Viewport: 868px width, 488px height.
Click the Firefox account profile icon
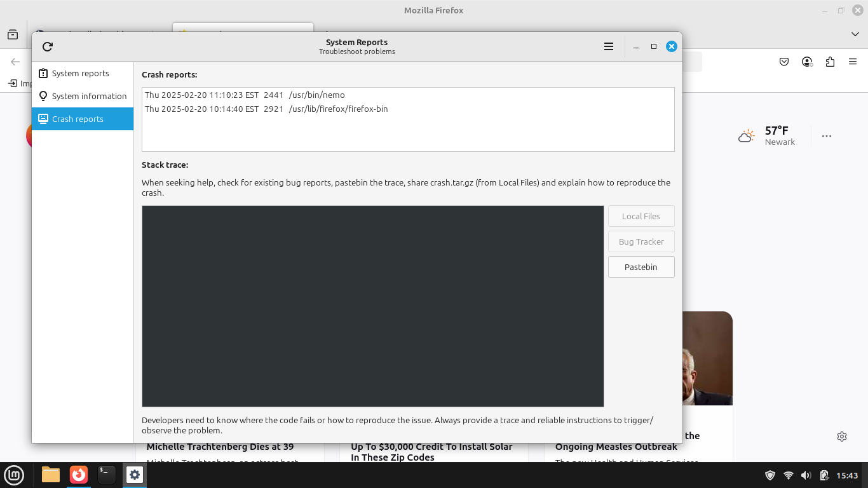(807, 62)
